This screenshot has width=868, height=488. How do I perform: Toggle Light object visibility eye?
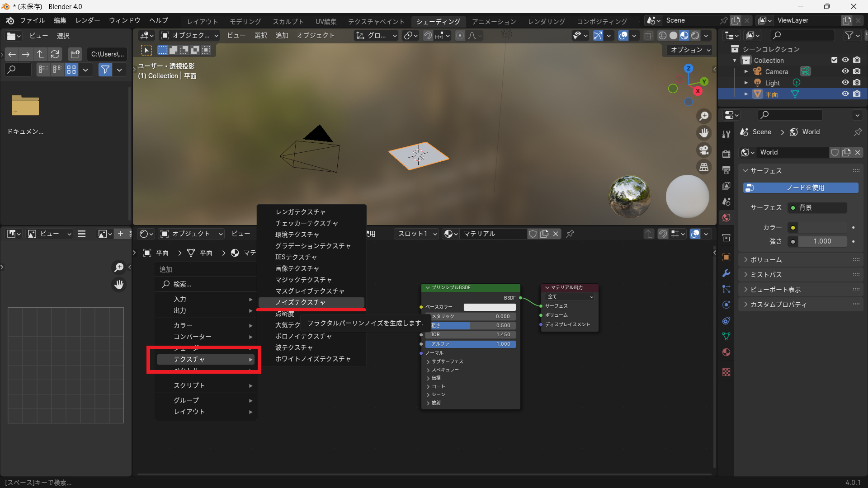[845, 83]
